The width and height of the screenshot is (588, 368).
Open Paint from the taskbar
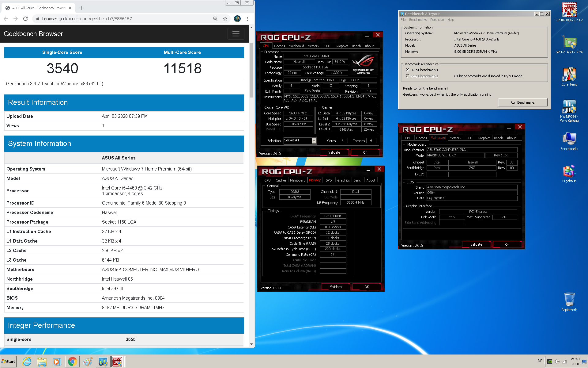pos(88,362)
